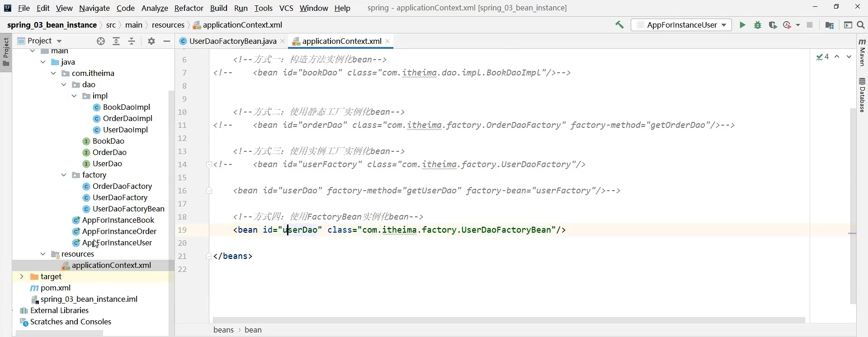Click fold marker on line 16
The height and width of the screenshot is (337, 868).
(209, 191)
